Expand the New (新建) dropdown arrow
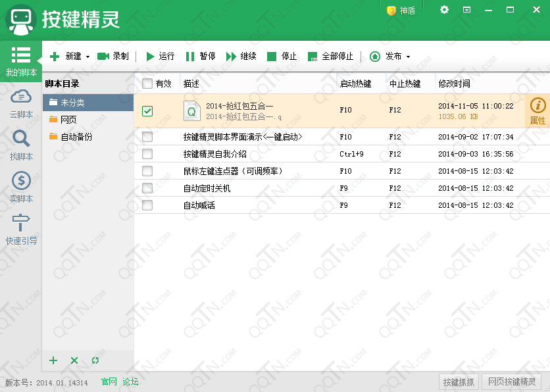Image resolution: width=550 pixels, height=392 pixels. 87,57
